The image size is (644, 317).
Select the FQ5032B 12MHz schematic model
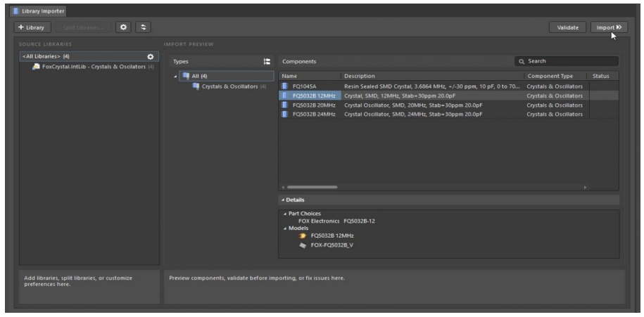pos(332,235)
